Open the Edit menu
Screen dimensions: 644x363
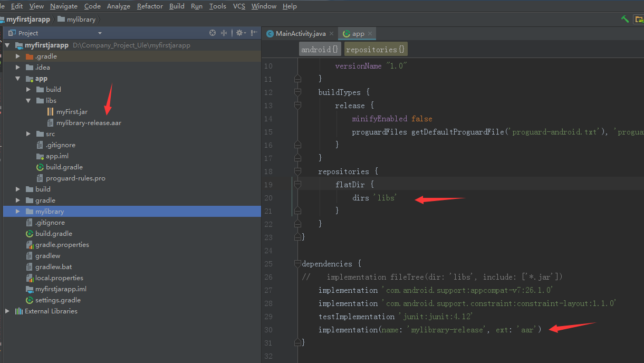click(17, 6)
